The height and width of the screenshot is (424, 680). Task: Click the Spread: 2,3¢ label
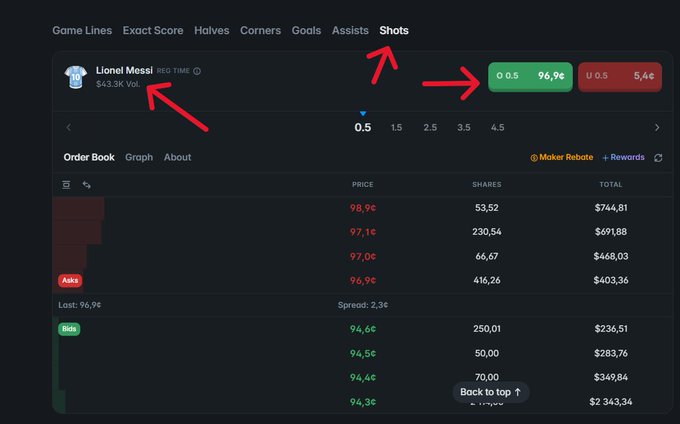point(363,305)
